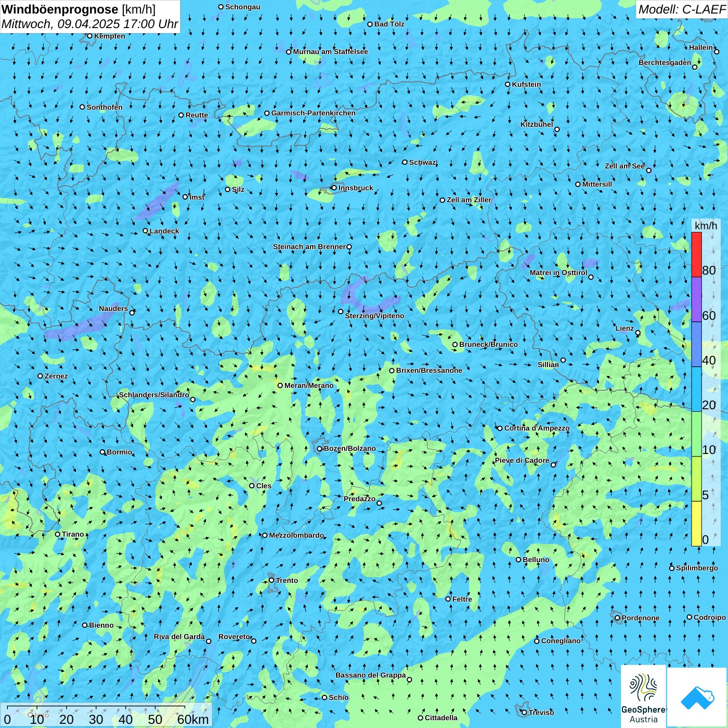Screen dimensions: 728x728
Task: Select the "Belluno" place label
Action: click(x=536, y=560)
